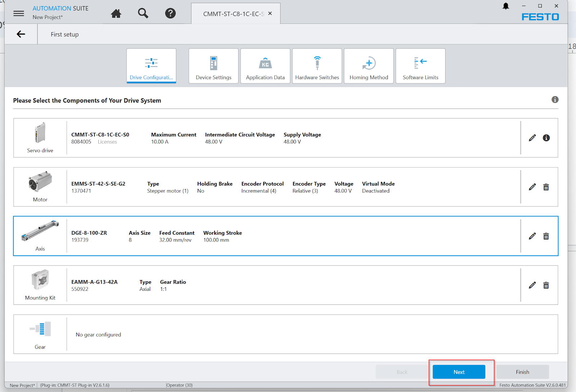This screenshot has height=392, width=576.
Task: Go to the home screen icon
Action: pos(116,13)
